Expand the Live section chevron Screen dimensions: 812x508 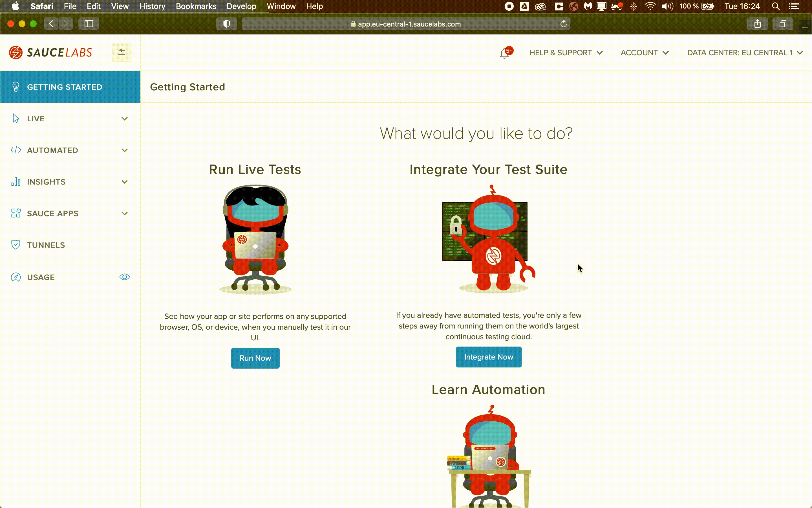(x=125, y=119)
